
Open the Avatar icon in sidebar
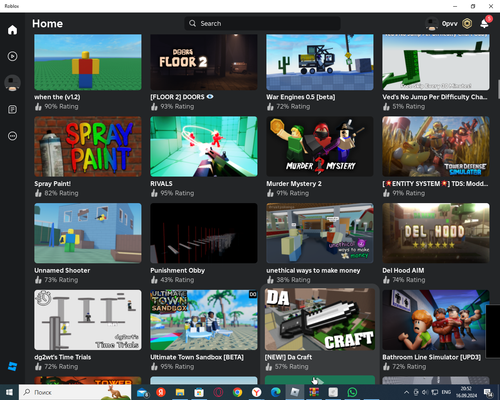coord(12,83)
